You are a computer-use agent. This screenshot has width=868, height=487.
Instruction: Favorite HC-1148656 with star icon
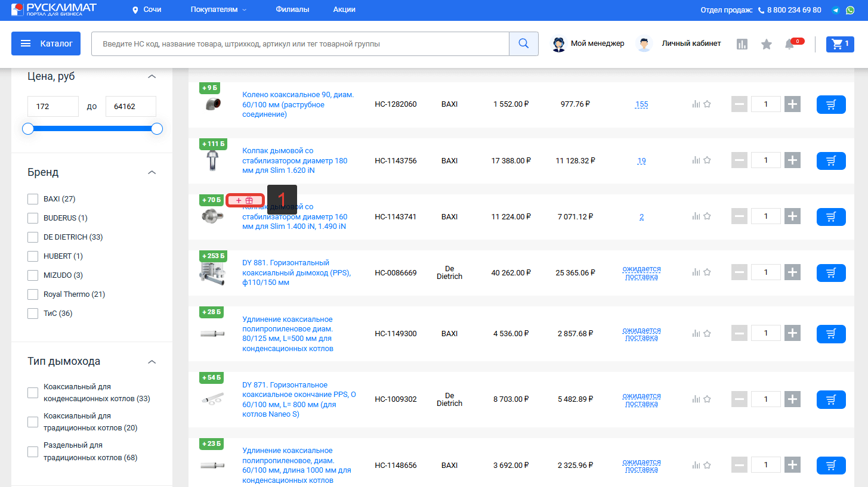click(707, 465)
